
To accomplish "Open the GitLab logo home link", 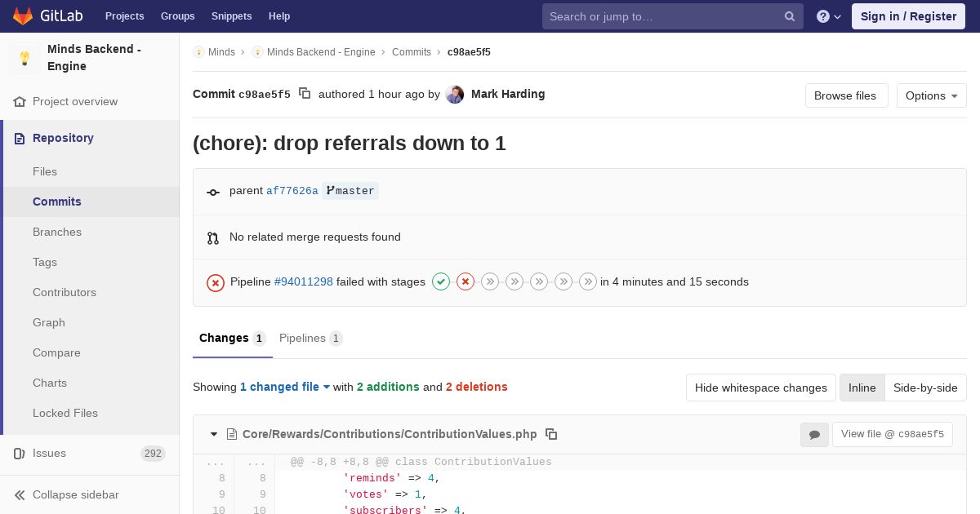I will 47,16.
